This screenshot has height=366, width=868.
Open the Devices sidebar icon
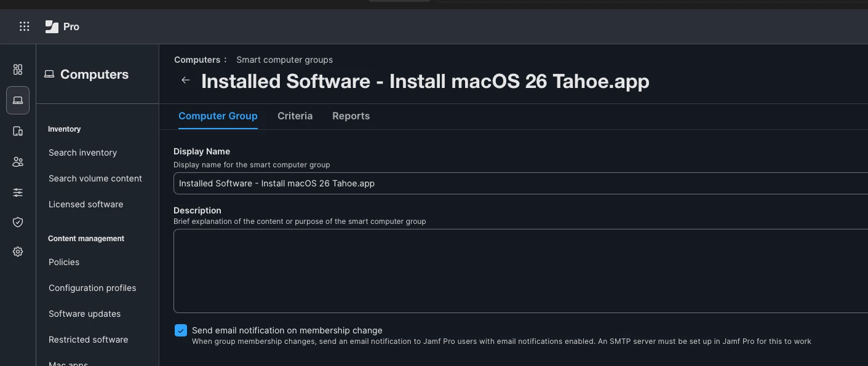(18, 131)
